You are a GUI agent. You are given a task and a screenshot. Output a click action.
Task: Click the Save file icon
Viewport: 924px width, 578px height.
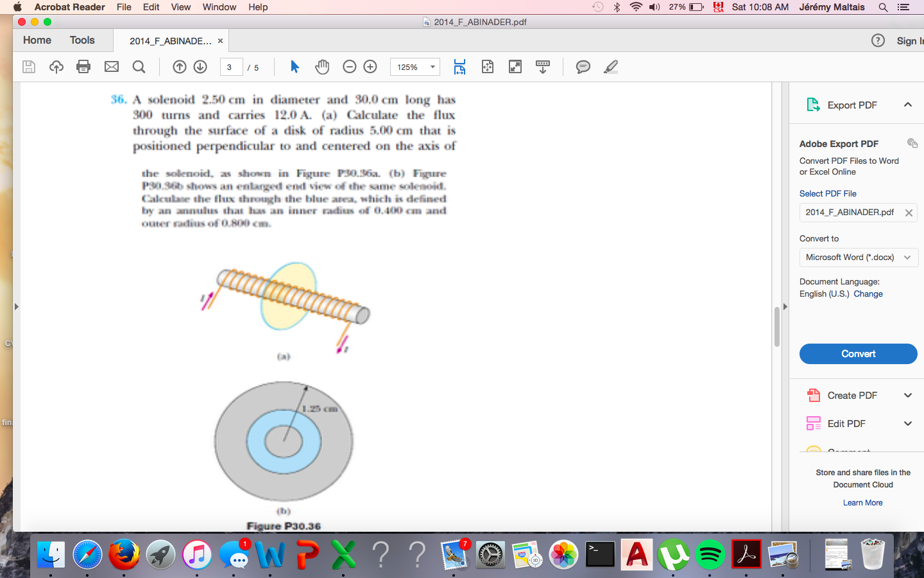coord(29,67)
